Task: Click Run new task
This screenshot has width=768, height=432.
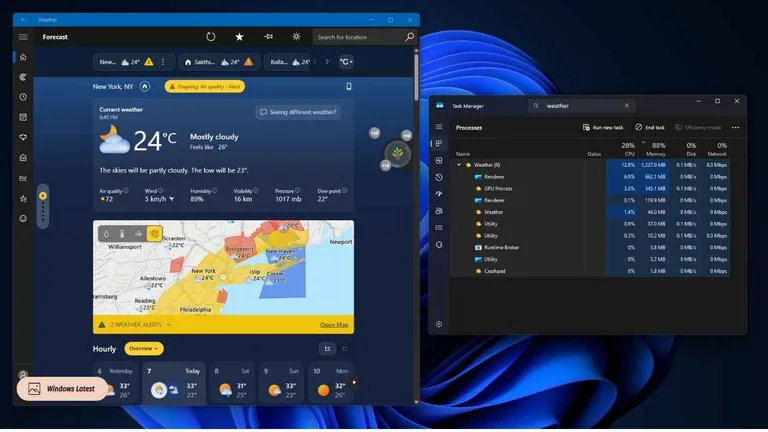Action: (603, 127)
